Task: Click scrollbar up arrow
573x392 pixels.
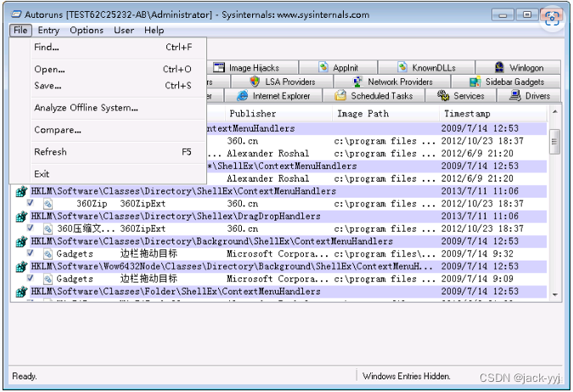Action: [554, 111]
